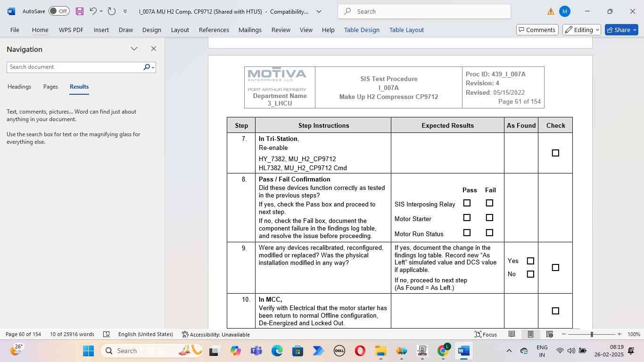Click the 100% zoom level
The height and width of the screenshot is (362, 644).
click(634, 334)
